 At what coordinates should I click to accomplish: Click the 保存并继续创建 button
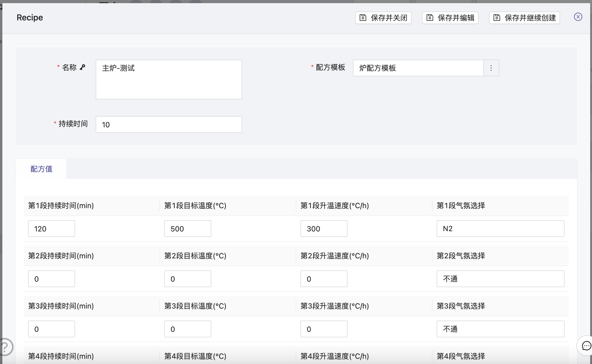525,18
